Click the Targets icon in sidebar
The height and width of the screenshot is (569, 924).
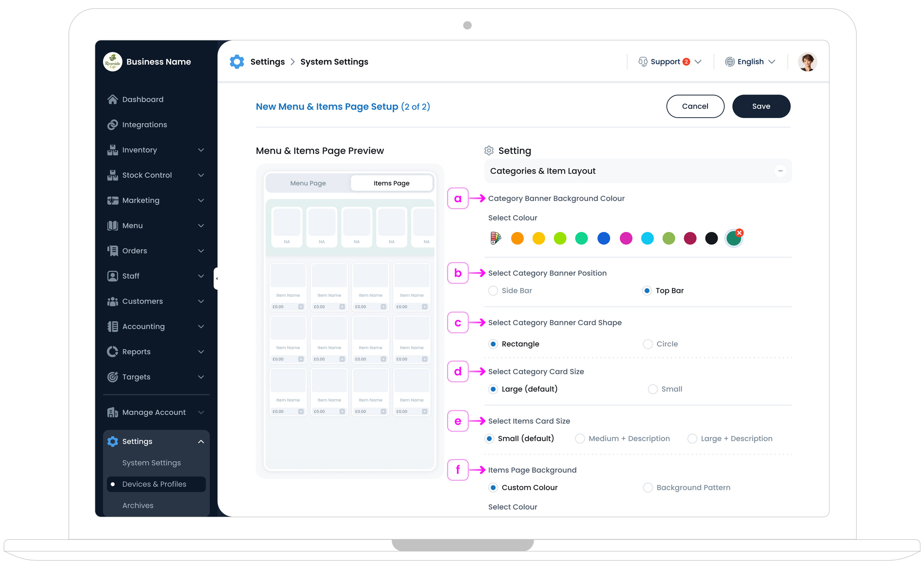click(x=113, y=377)
